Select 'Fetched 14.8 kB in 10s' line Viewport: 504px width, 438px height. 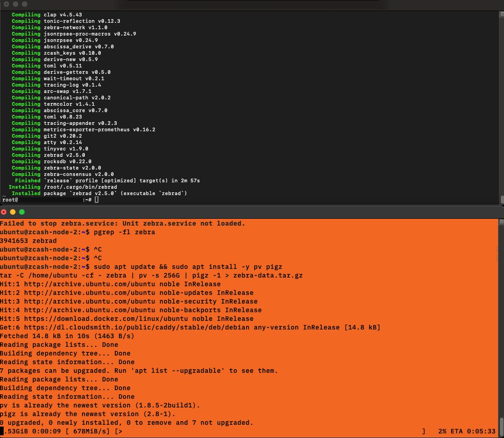[x=67, y=336]
